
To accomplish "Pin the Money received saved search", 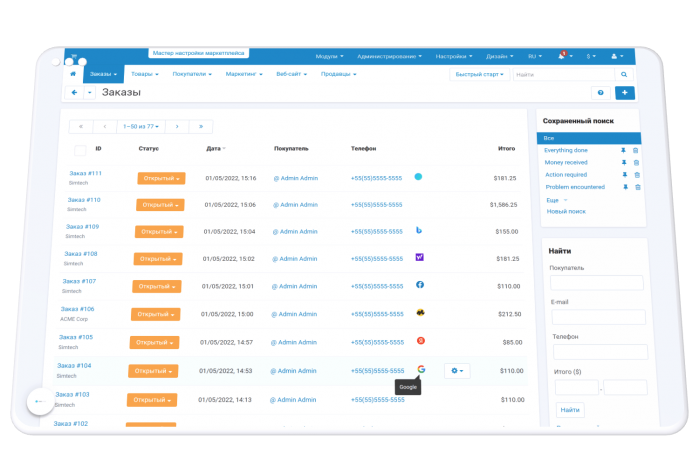I will pos(624,162).
